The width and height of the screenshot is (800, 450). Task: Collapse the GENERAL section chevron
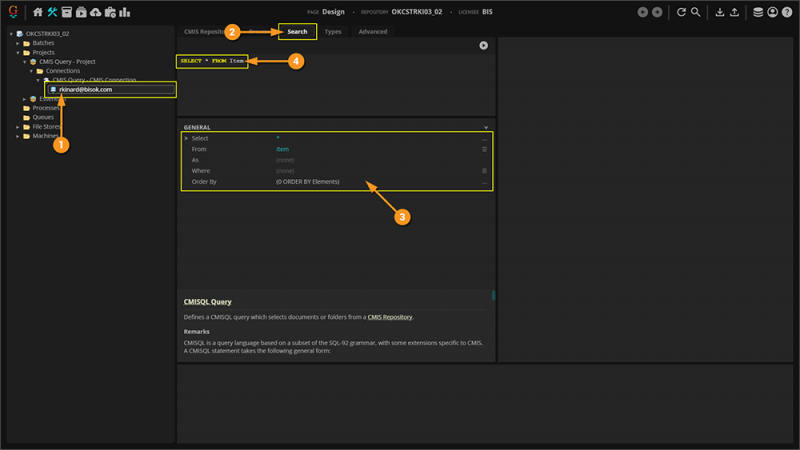tap(486, 128)
